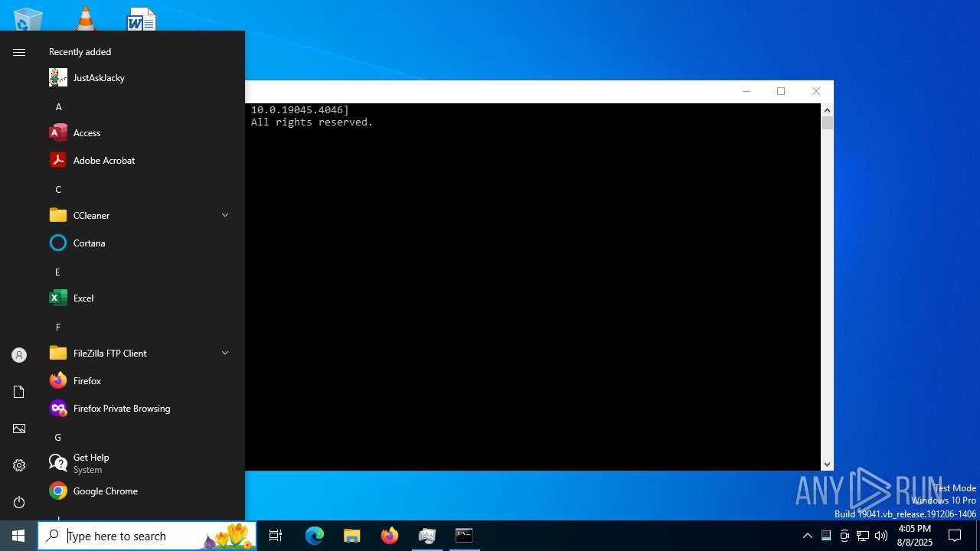
Task: Expand the FileZilla FTP Client chevron
Action: (225, 353)
